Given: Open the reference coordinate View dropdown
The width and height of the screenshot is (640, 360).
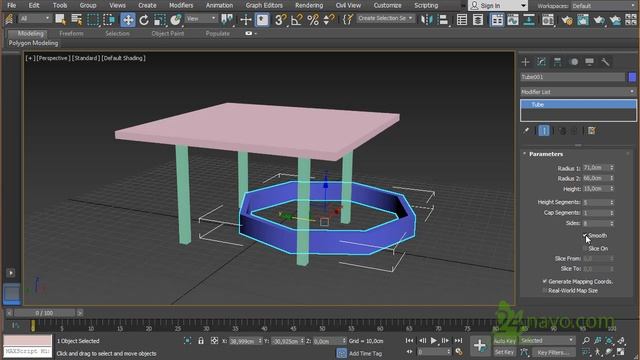Looking at the screenshot, I should 201,18.
